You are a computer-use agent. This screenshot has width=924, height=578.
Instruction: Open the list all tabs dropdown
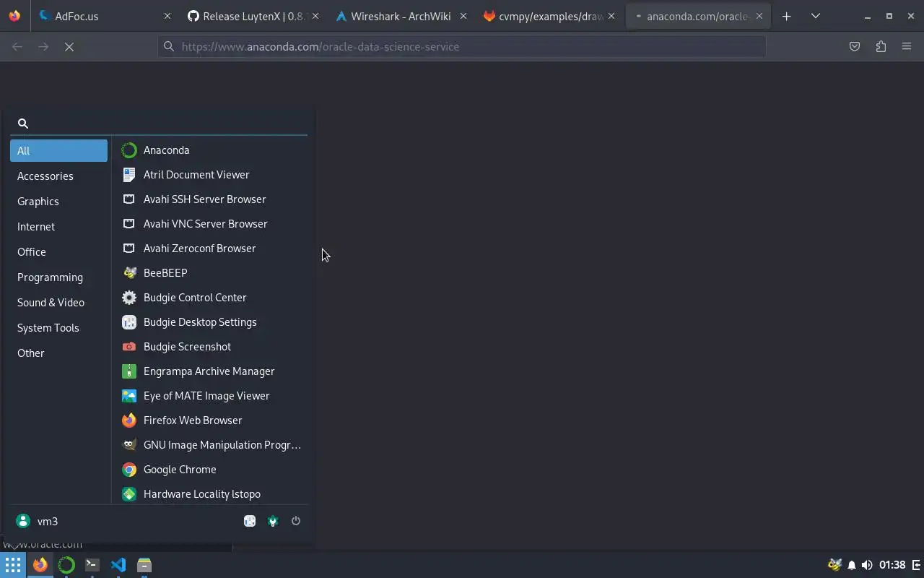tap(816, 16)
